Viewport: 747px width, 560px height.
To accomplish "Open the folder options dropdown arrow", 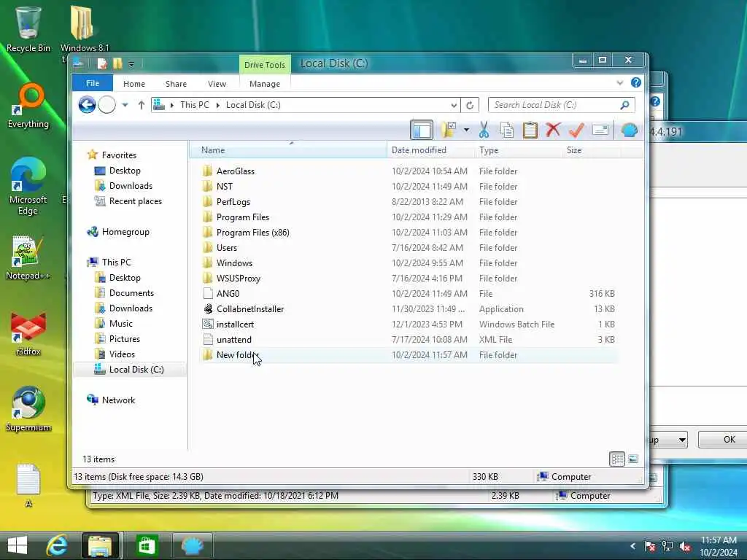I will pos(466,130).
